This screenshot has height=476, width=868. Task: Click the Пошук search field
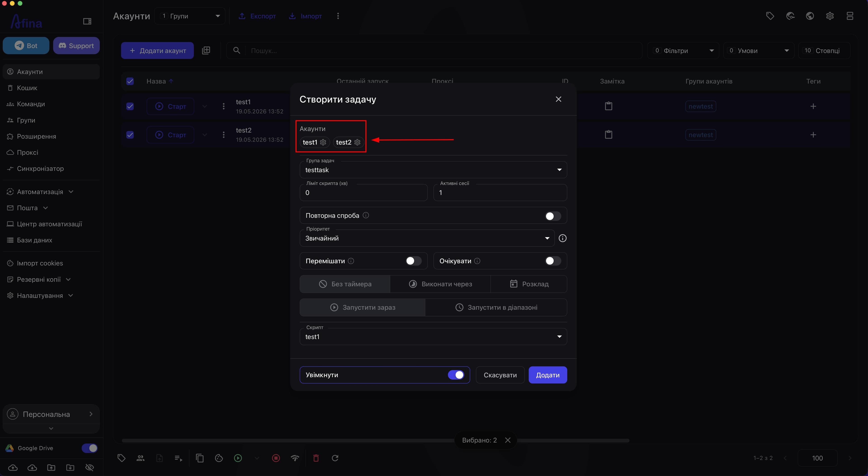click(x=434, y=51)
